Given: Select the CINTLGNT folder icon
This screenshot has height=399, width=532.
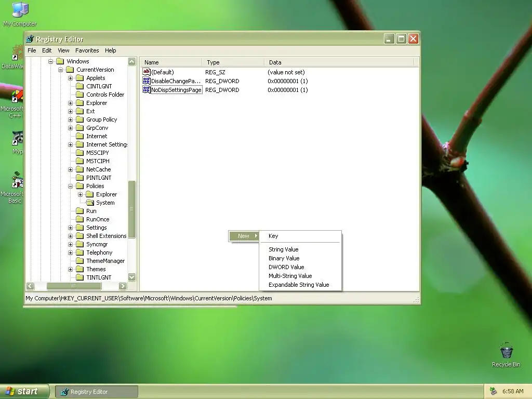Looking at the screenshot, I should 79,86.
